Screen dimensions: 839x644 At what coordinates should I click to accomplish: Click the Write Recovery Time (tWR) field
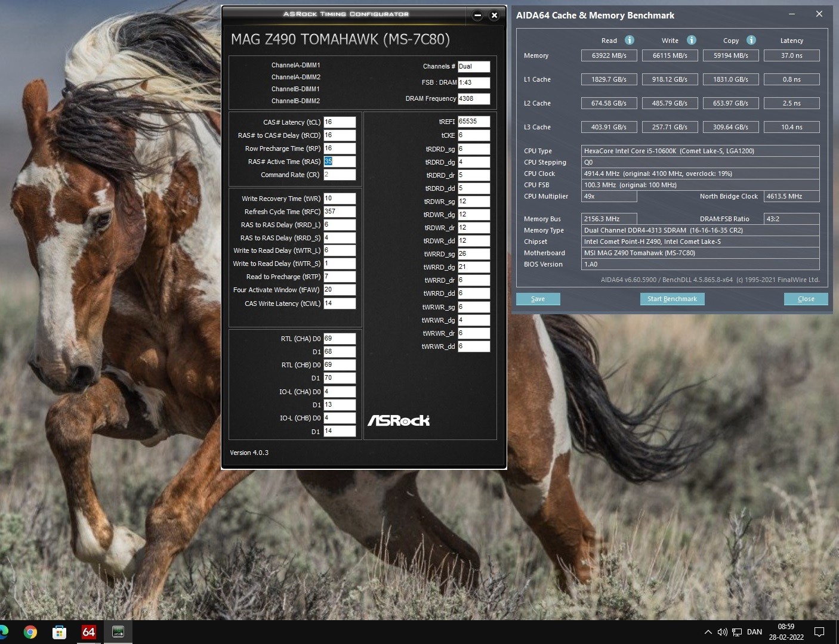click(340, 199)
